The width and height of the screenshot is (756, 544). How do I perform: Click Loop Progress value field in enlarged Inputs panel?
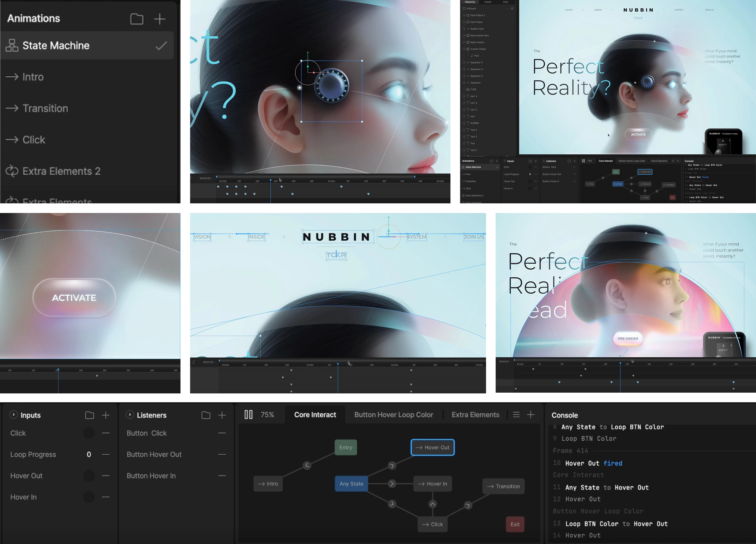click(89, 454)
